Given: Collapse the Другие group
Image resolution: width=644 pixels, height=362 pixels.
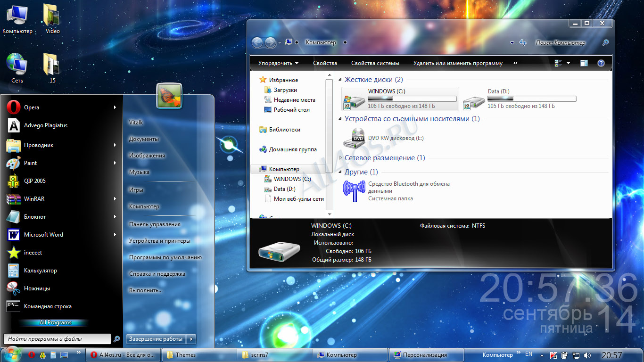Looking at the screenshot, I should click(x=341, y=172).
